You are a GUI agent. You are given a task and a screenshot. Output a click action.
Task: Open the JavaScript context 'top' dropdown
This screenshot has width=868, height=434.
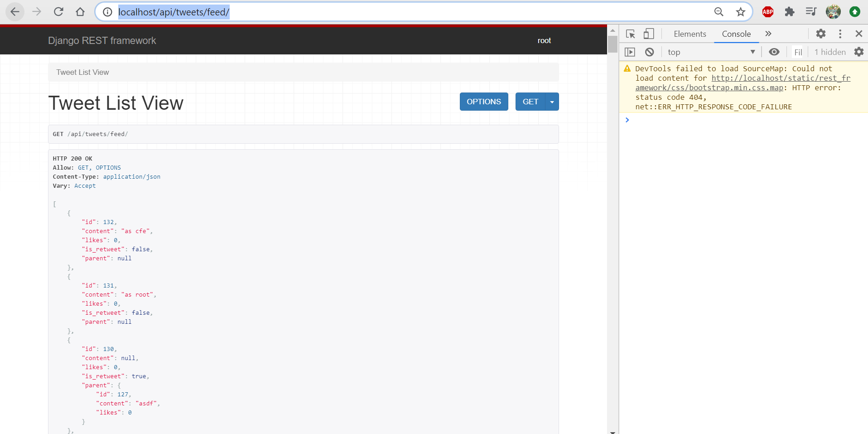click(711, 52)
